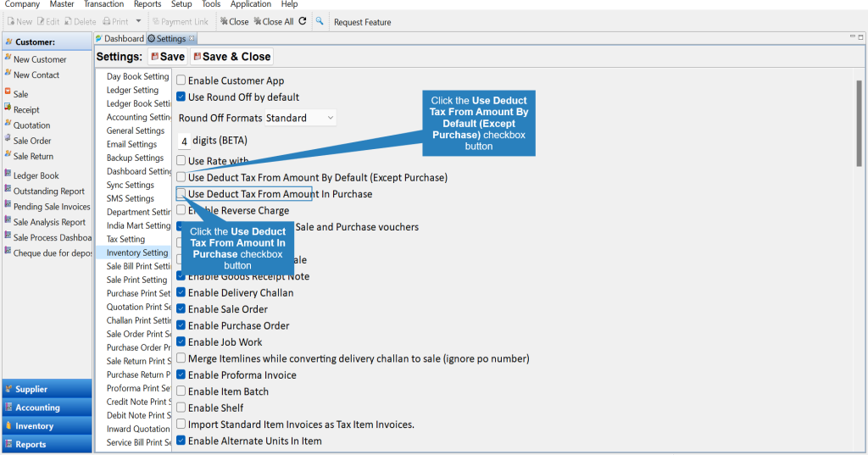Image resolution: width=868 pixels, height=455 pixels.
Task: Uncheck Enable Purchase Order checkbox
Action: (181, 325)
